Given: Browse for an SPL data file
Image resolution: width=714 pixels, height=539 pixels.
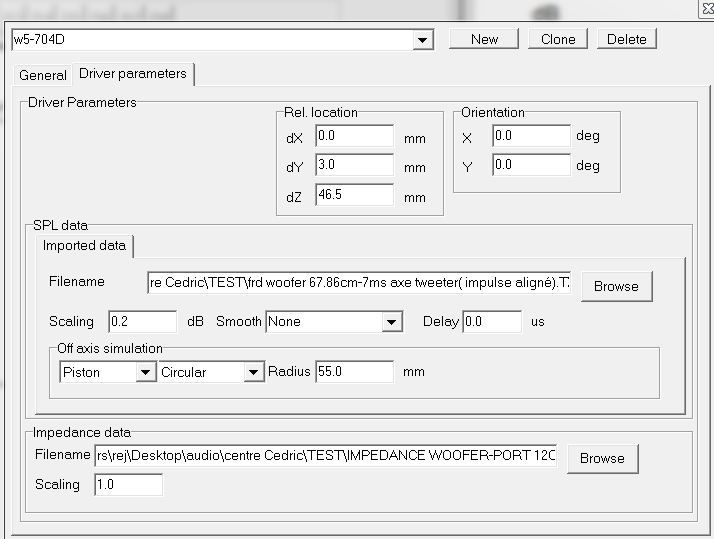Looking at the screenshot, I should pos(617,286).
